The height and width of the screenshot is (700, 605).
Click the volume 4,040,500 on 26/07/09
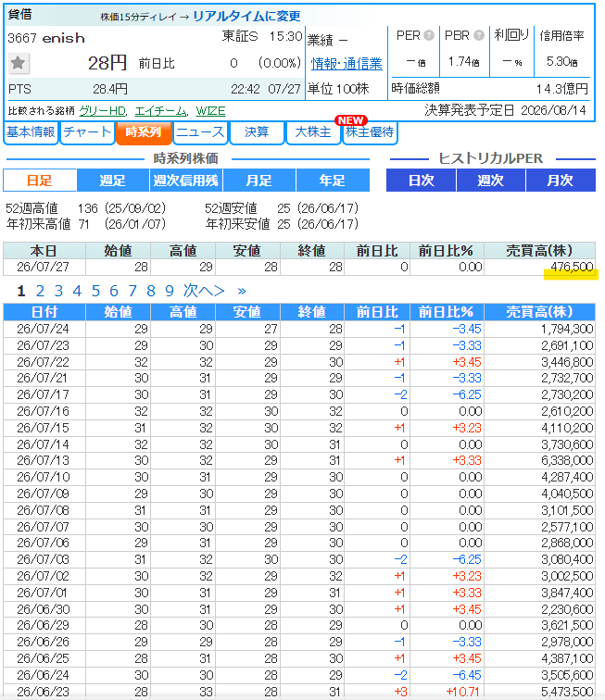[x=567, y=494]
